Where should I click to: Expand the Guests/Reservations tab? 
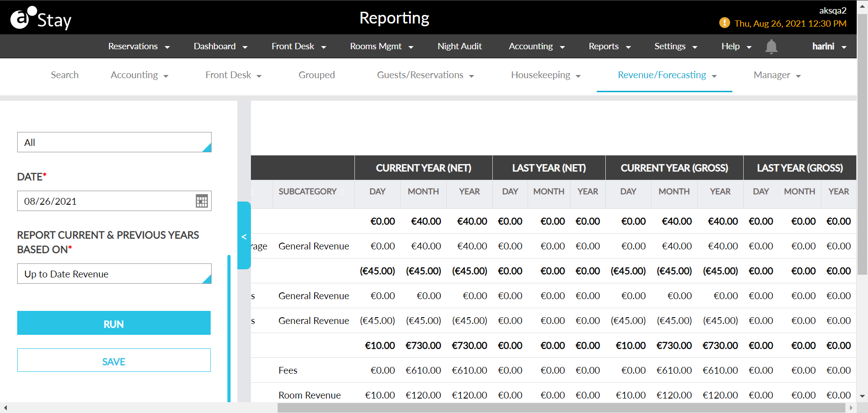coord(425,75)
